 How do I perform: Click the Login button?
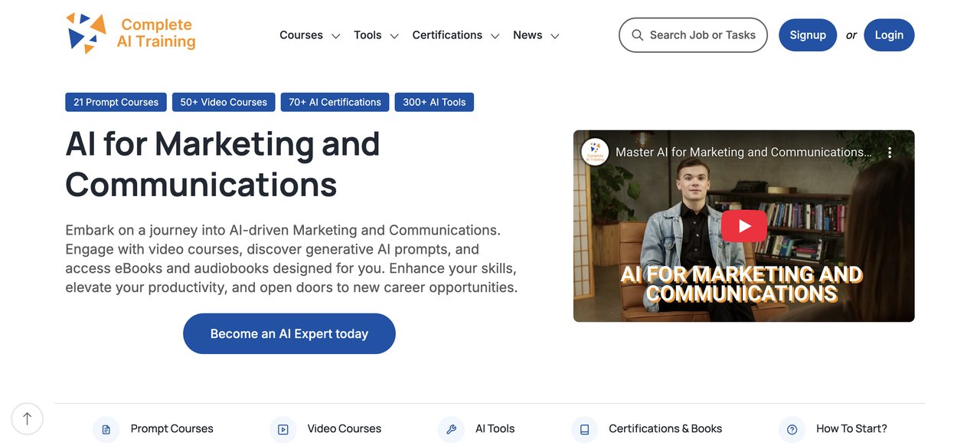pos(889,35)
